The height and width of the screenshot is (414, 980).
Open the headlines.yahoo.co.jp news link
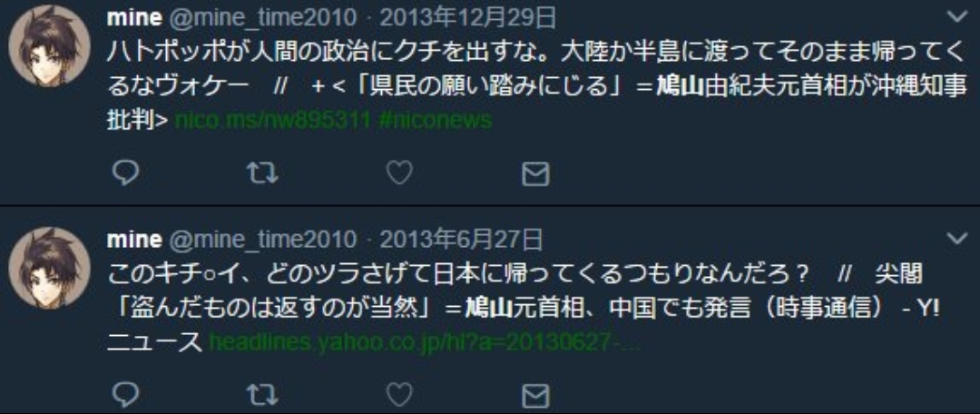click(x=424, y=341)
